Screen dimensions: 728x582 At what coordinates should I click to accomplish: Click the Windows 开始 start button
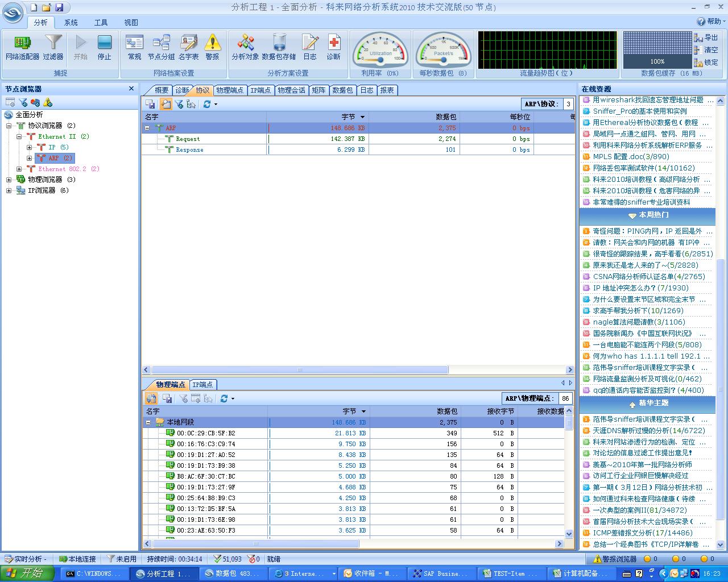(x=27, y=573)
